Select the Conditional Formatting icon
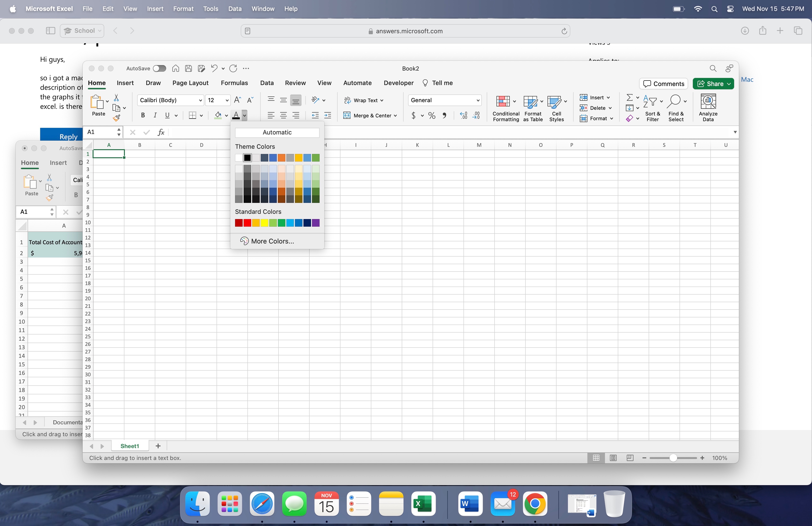 coord(503,101)
